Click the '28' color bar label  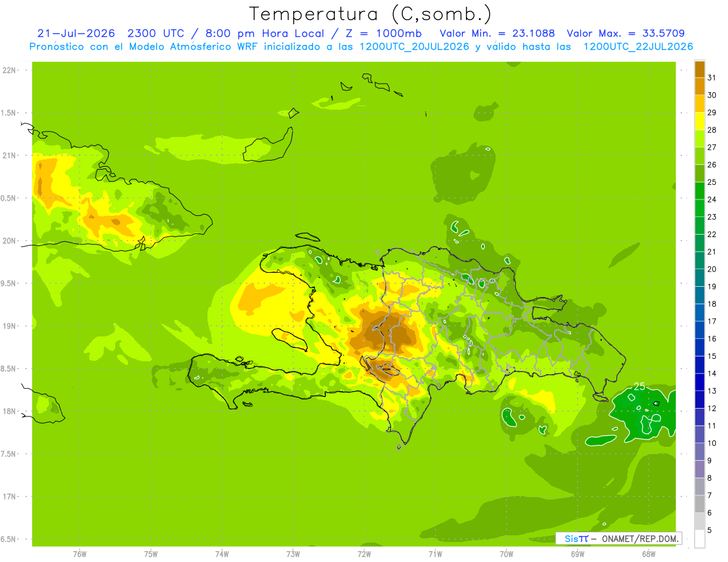tap(712, 130)
